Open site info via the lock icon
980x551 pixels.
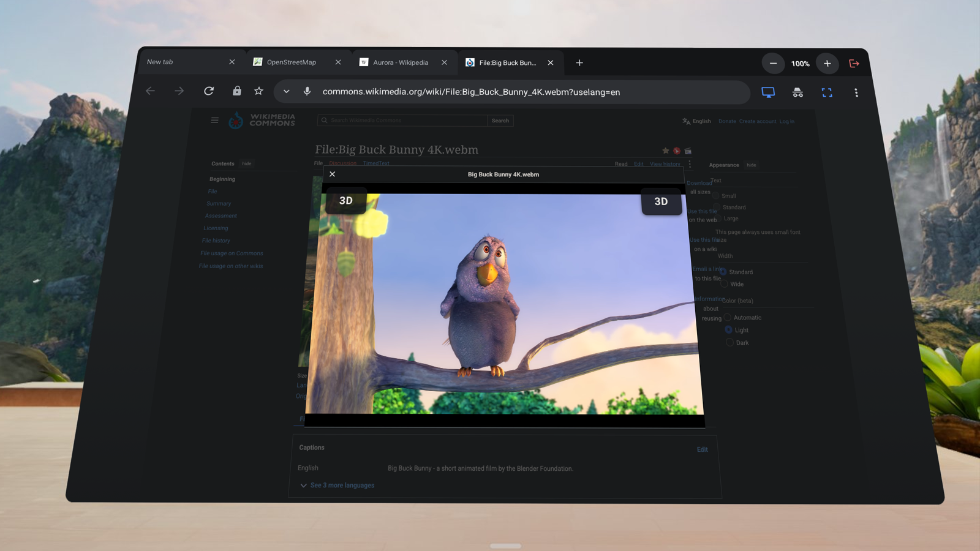pyautogui.click(x=237, y=91)
